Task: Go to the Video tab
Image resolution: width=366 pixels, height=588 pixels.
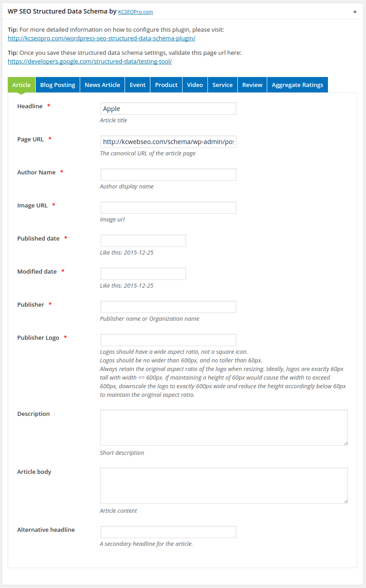Action: 195,85
